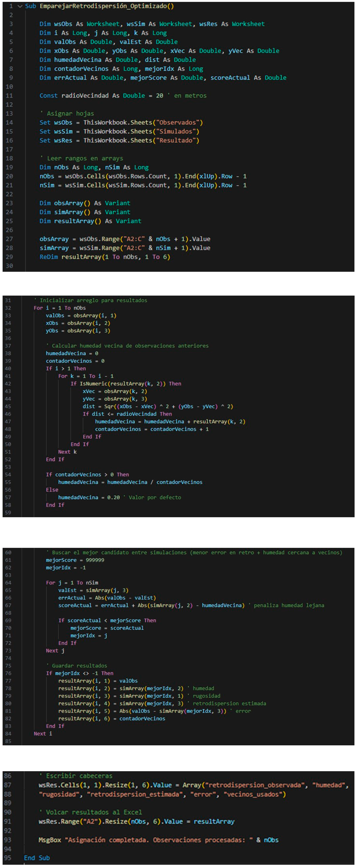
Task: Click the 'If i > 1 Then' statement
Action: click(66, 369)
